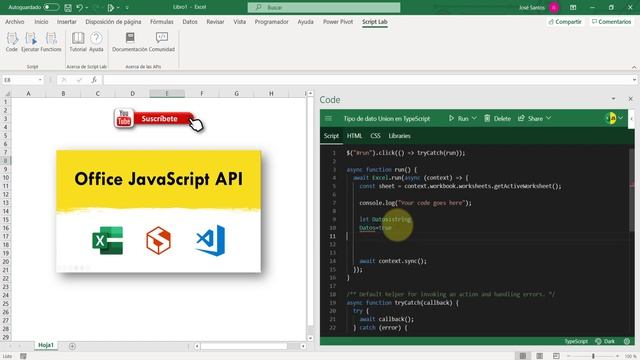Open the Functions ribbon icon
The height and width of the screenshot is (360, 640).
(x=51, y=42)
